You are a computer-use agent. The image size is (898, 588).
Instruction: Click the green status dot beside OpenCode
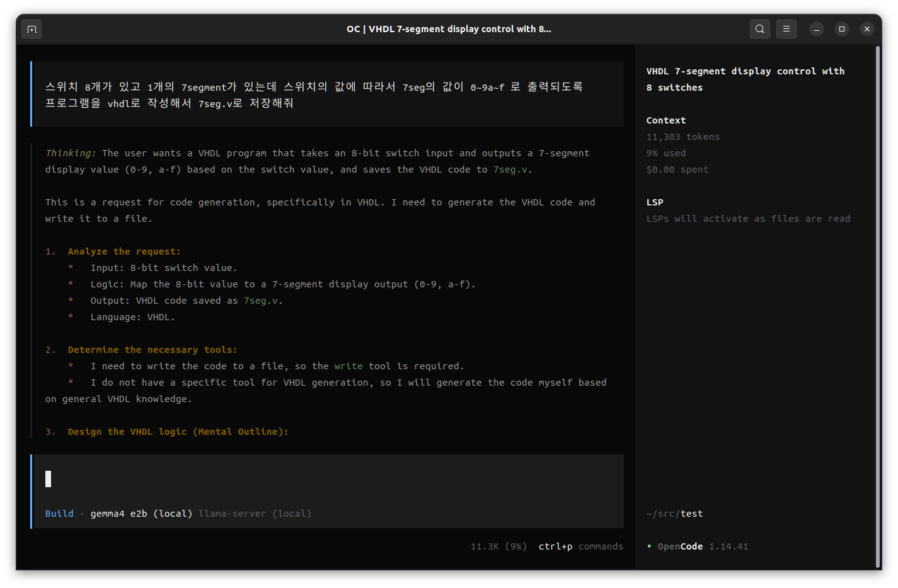pos(649,546)
